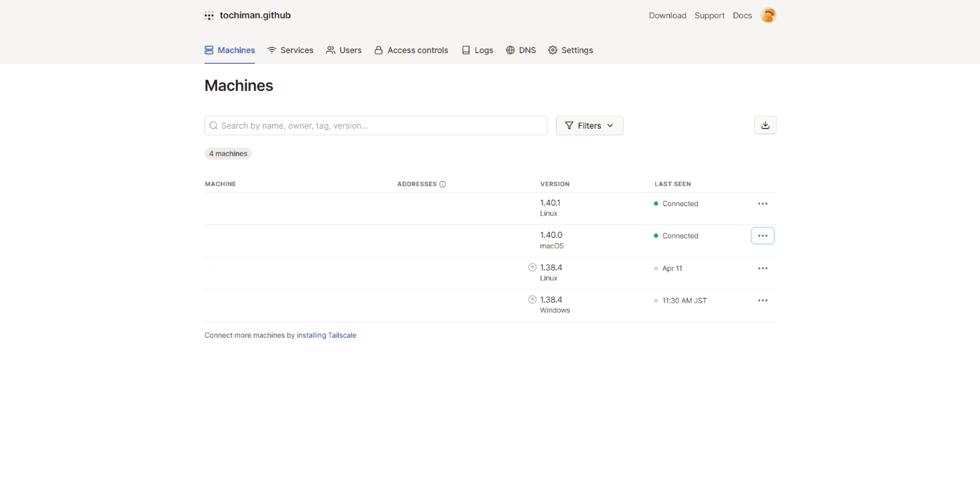Click the installing Tailscale link
This screenshot has height=479, width=980.
point(326,336)
